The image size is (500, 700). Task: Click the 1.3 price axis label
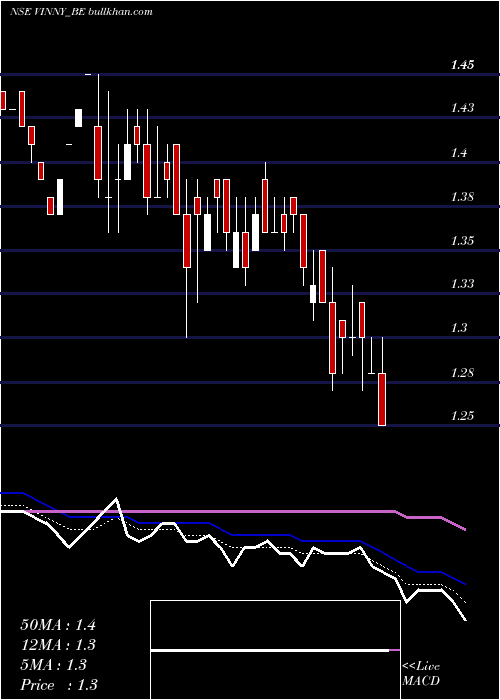coord(459,328)
